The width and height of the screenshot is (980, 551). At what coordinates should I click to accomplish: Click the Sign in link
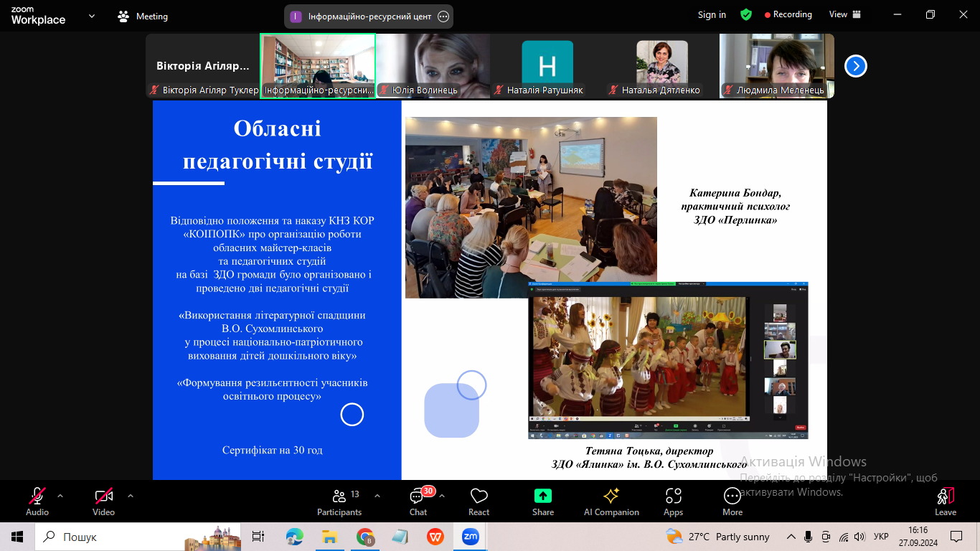[712, 14]
